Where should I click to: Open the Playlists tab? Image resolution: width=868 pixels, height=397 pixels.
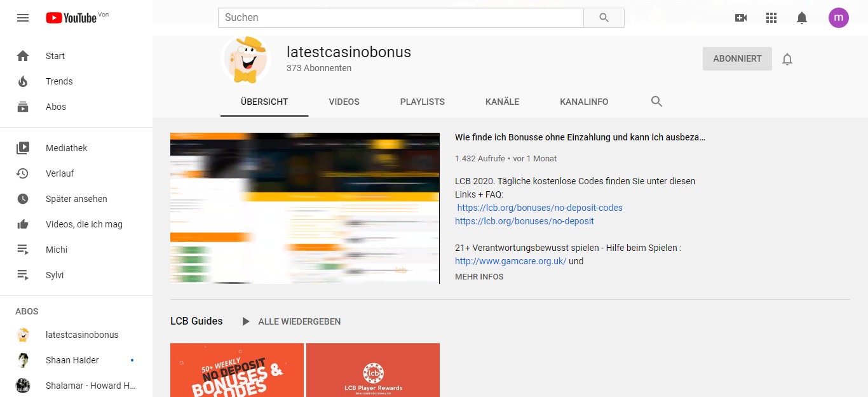click(423, 102)
